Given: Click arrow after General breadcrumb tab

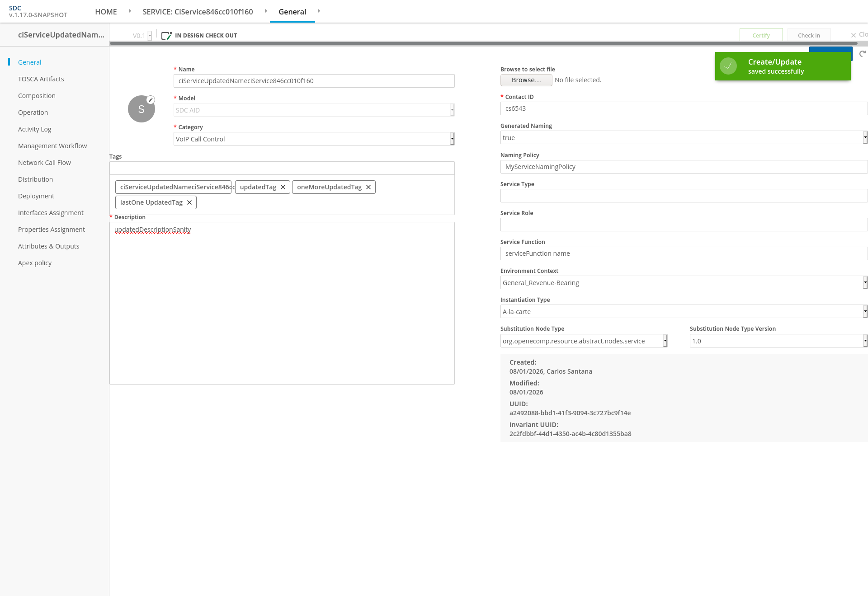Looking at the screenshot, I should click(x=319, y=11).
